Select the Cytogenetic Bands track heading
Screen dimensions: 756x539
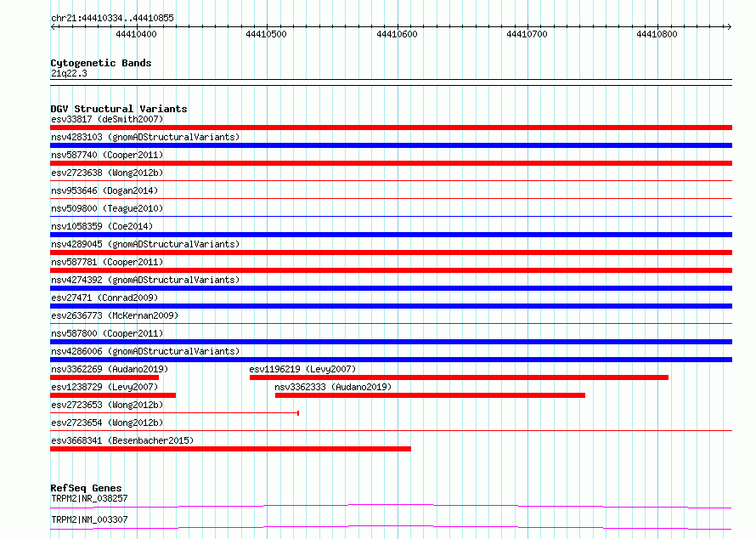(x=101, y=63)
